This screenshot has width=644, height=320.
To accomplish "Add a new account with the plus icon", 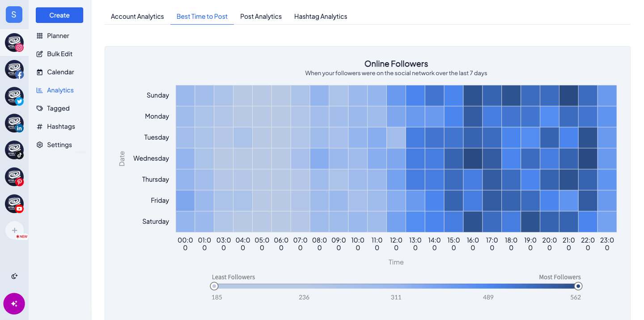I will tap(15, 230).
